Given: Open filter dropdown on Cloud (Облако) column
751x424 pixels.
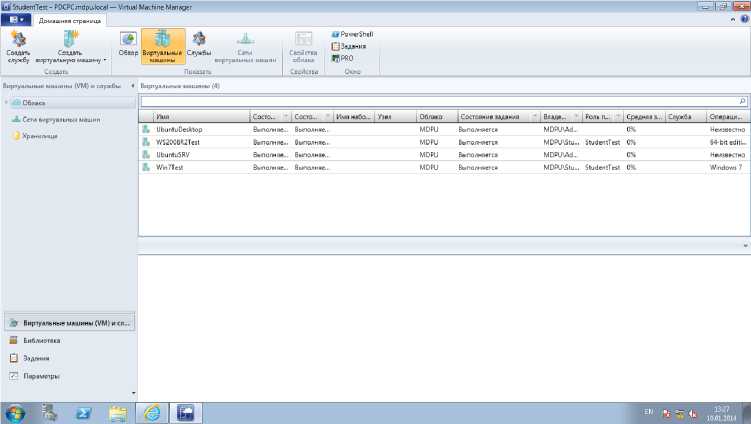Looking at the screenshot, I should coord(451,116).
